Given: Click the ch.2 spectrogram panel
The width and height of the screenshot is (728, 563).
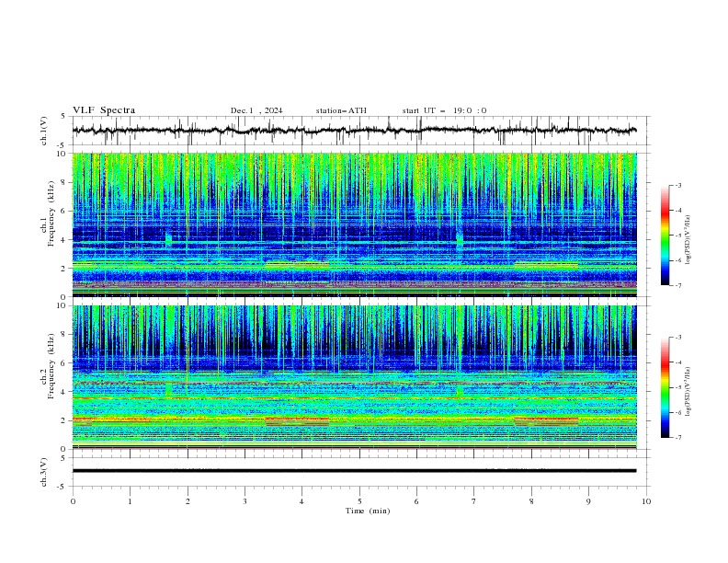Looking at the screenshot, I should (354, 377).
